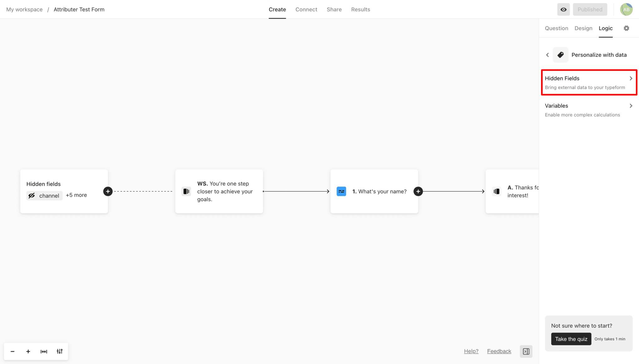
Task: Expand Hidden Fields chevron arrow
Action: [x=631, y=79]
